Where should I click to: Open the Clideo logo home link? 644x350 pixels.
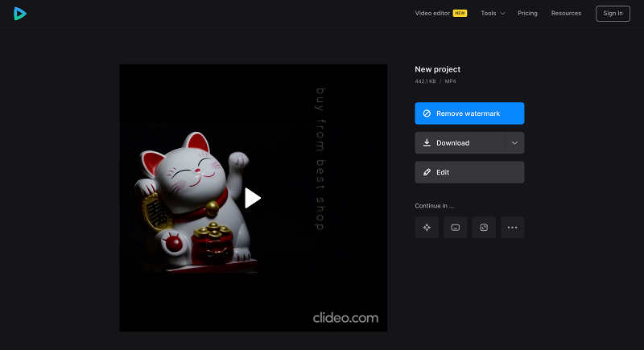[x=19, y=14]
